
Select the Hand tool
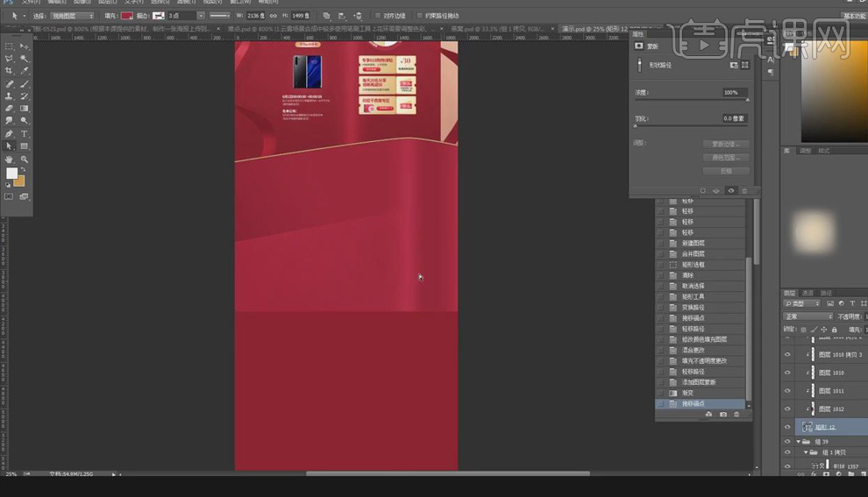click(10, 160)
